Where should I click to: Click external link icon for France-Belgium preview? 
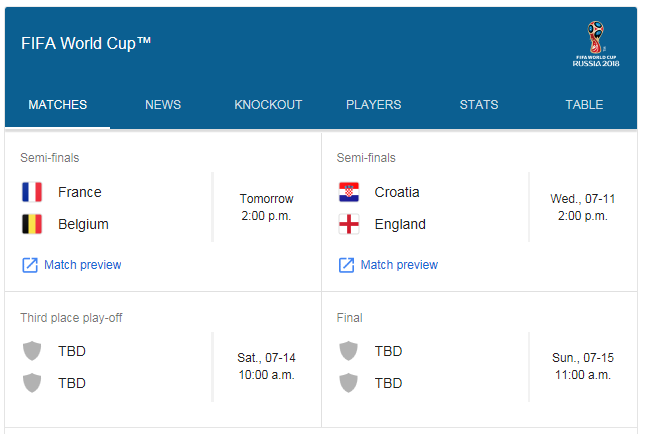(x=30, y=265)
